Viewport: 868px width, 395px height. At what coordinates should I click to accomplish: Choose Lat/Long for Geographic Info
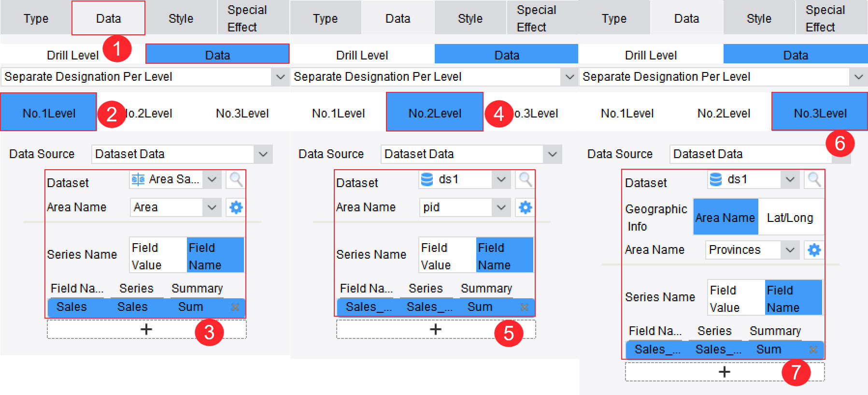tap(790, 217)
